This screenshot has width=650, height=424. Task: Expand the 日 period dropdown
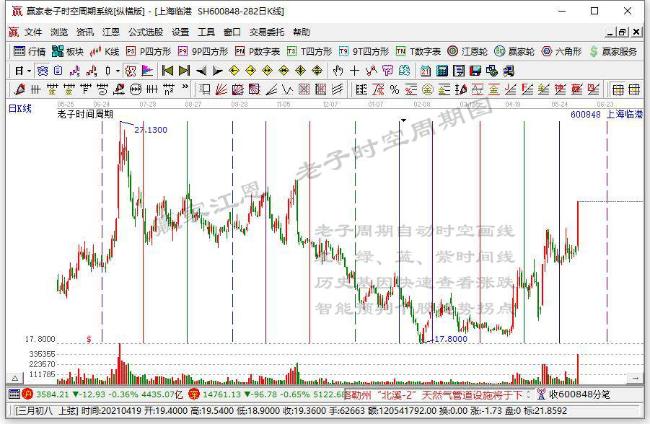click(x=22, y=71)
